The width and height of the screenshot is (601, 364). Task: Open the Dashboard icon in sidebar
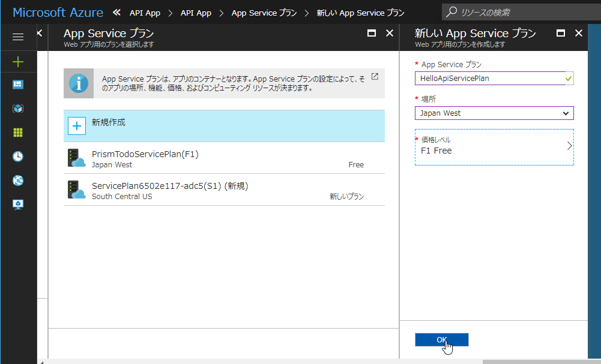pos(18,85)
